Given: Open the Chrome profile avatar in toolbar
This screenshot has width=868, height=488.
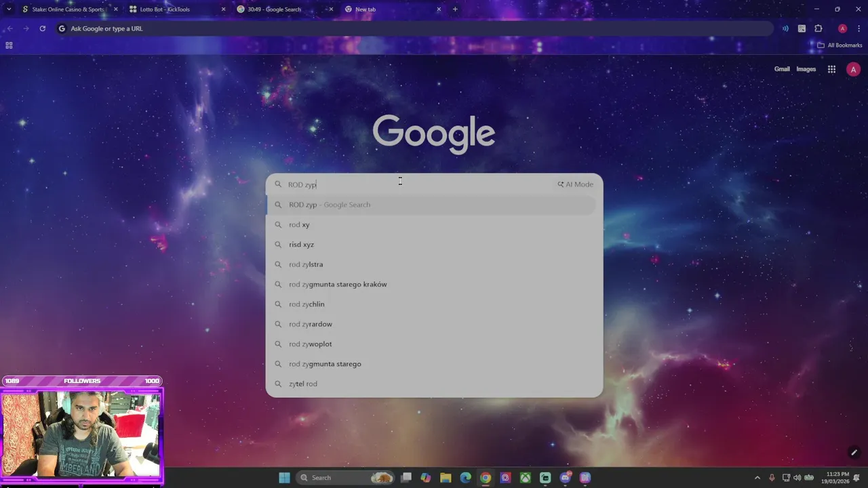Looking at the screenshot, I should coord(842,28).
